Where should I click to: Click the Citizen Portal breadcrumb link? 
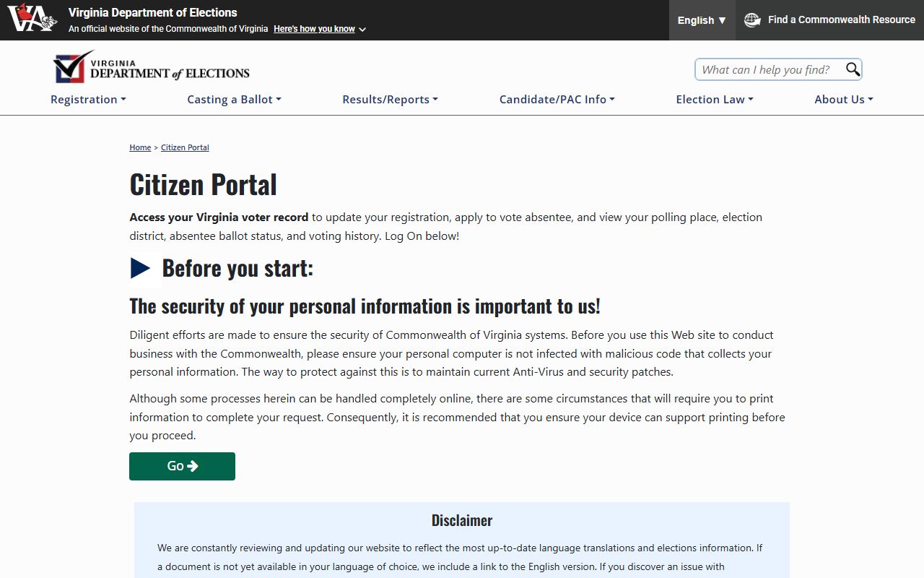(185, 147)
